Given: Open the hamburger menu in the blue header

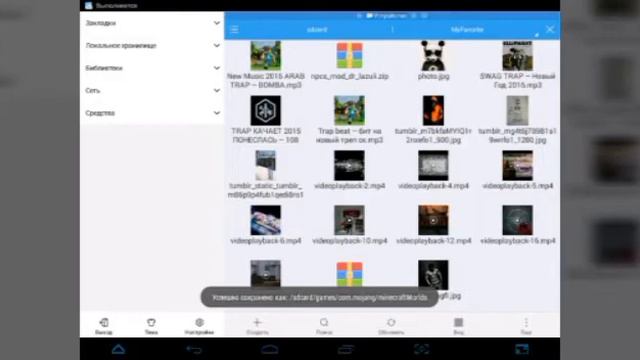Looking at the screenshot, I should coord(235,29).
